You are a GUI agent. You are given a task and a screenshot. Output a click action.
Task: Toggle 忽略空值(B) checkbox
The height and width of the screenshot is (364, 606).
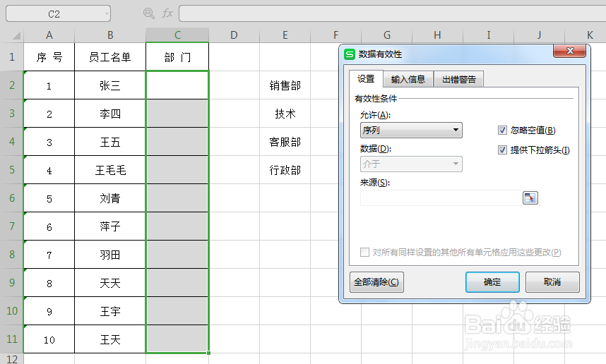pos(502,131)
